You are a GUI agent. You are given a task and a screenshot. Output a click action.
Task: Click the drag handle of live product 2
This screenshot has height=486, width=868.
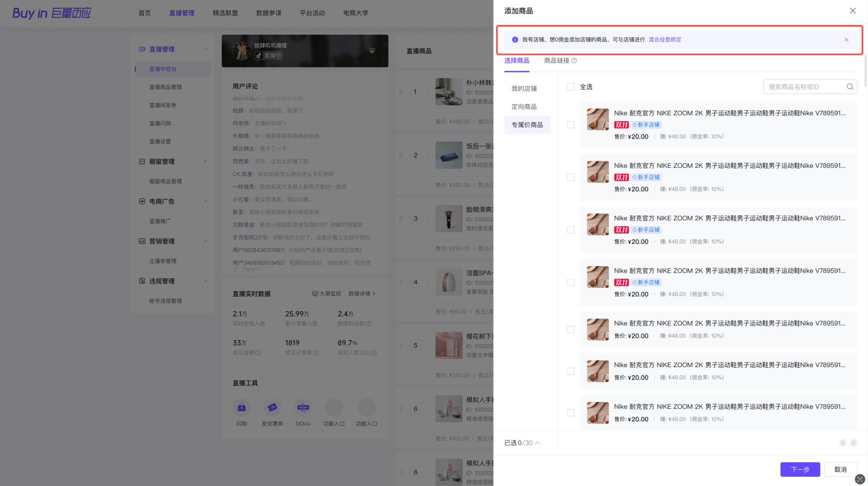[401, 155]
